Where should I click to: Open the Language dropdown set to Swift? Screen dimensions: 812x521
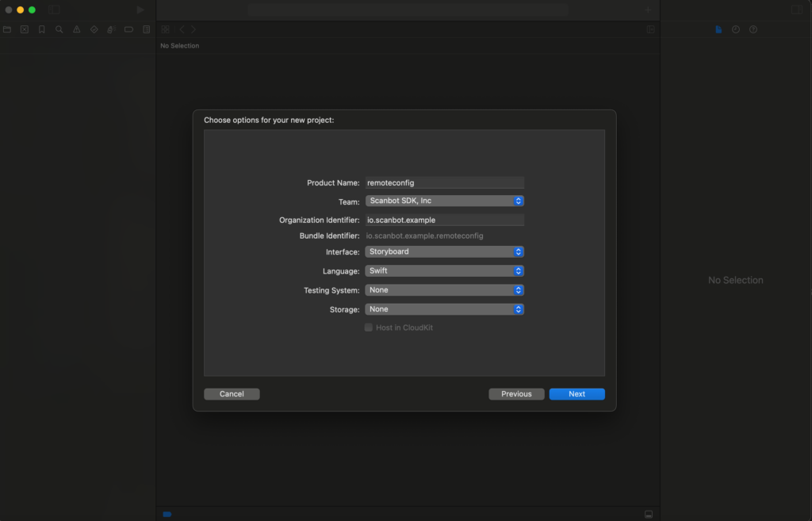pos(444,270)
